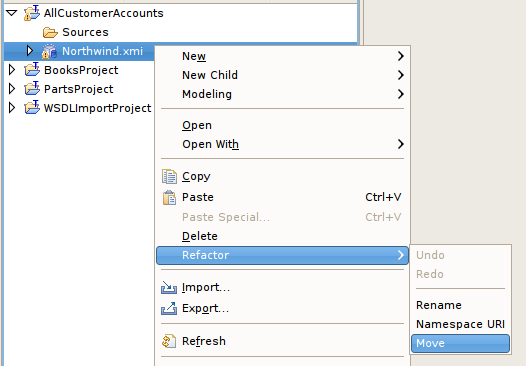This screenshot has height=366, width=526.
Task: Click the AllCustomerAccounts project icon
Action: pyautogui.click(x=32, y=13)
